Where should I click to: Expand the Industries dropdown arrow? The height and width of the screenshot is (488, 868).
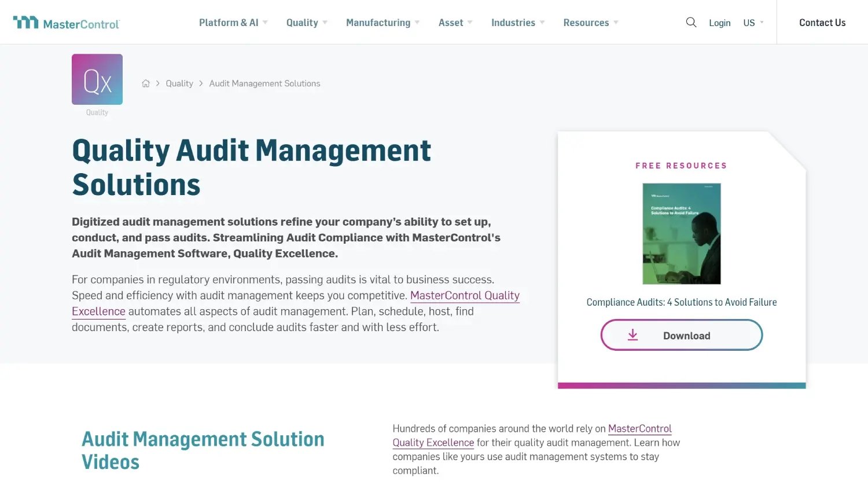(542, 23)
